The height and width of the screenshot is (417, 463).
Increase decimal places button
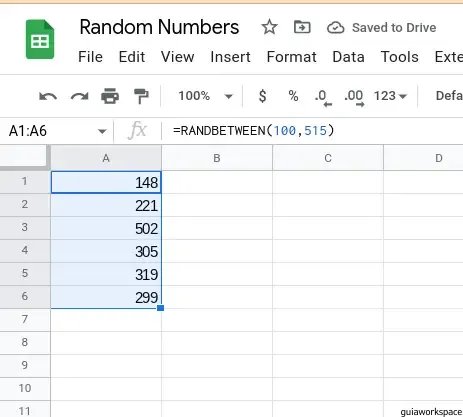pyautogui.click(x=354, y=98)
